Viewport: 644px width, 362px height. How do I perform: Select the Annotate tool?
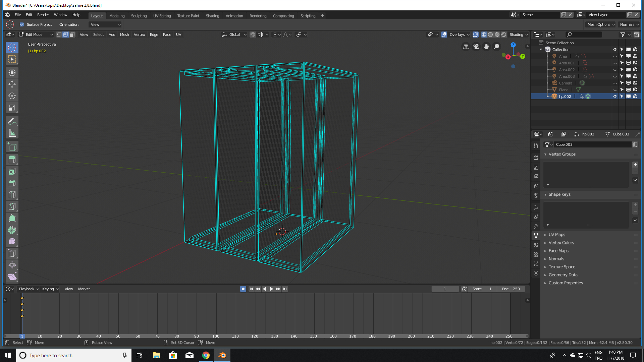click(12, 121)
